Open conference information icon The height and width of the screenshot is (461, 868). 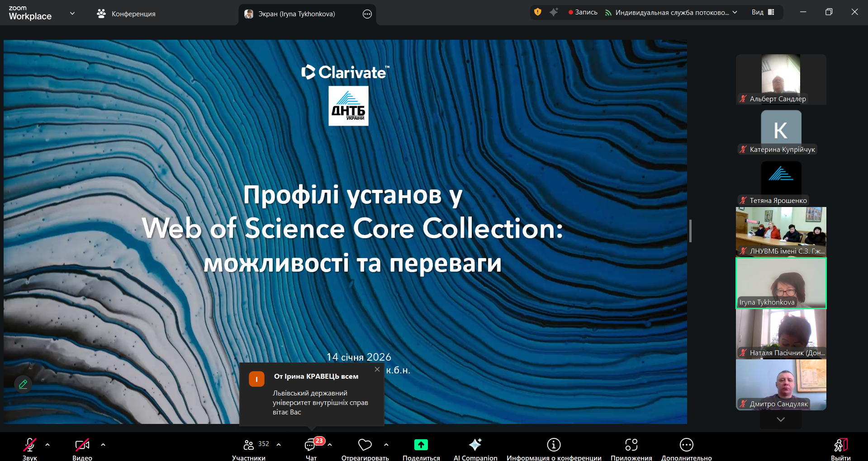(554, 445)
